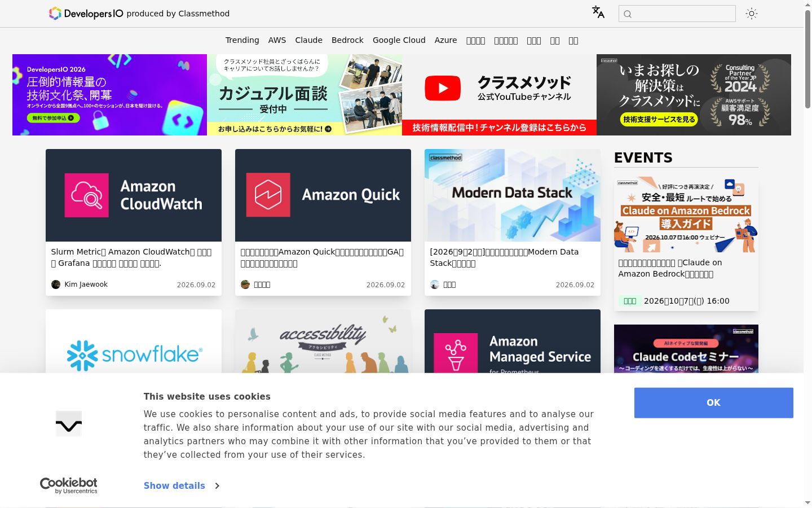The image size is (812, 508).
Task: Click the Modern Data Stack author avatar
Action: tap(435, 284)
